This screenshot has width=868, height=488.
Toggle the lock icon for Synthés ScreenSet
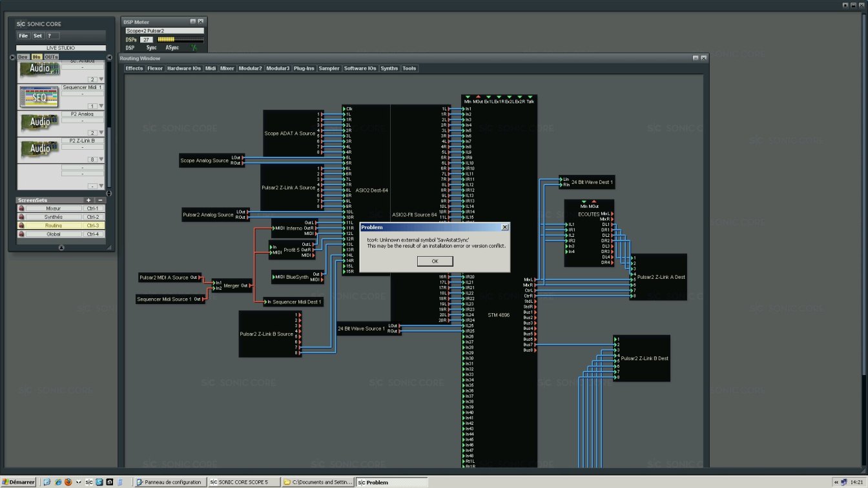21,217
